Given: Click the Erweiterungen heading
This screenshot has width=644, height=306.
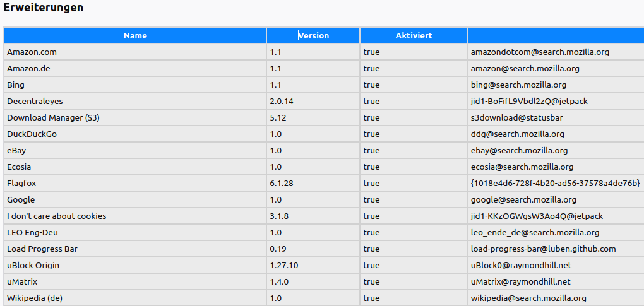Looking at the screenshot, I should coord(44,8).
